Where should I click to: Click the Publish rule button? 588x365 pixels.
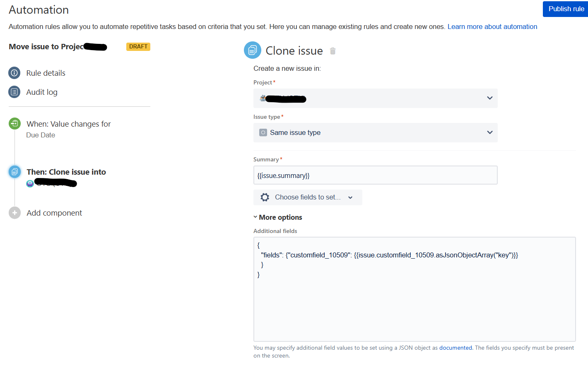pyautogui.click(x=565, y=9)
